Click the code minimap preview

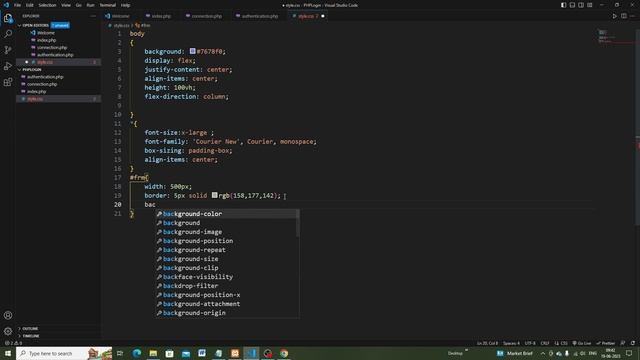pyautogui.click(x=616, y=36)
